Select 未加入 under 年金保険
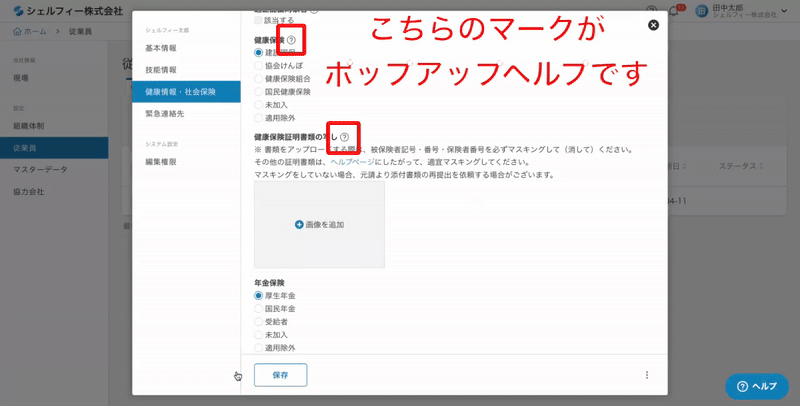The height and width of the screenshot is (406, 800). pyautogui.click(x=258, y=335)
